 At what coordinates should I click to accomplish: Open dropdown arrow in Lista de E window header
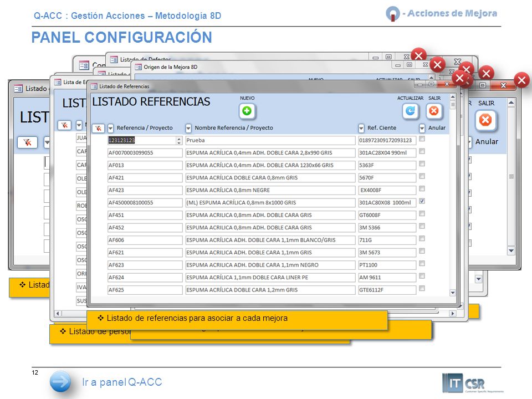79,125
